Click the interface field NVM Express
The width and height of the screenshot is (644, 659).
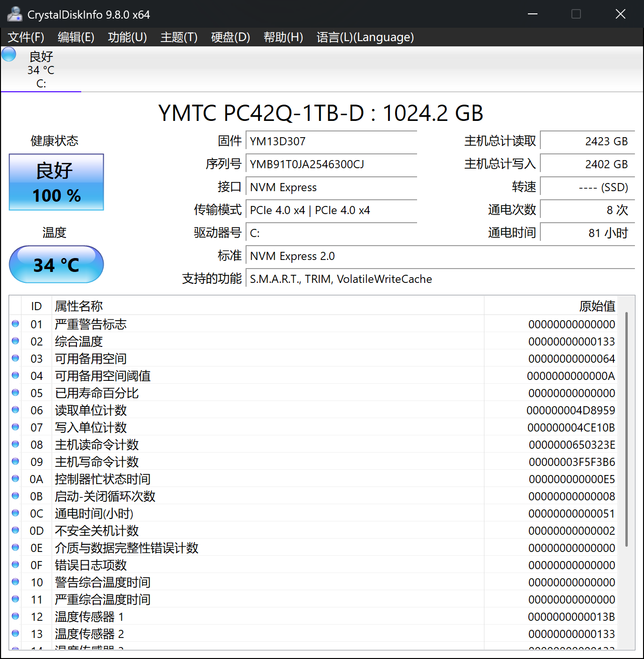click(331, 187)
